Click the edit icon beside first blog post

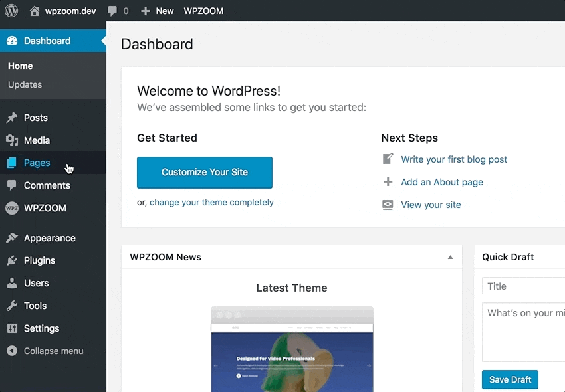coord(388,159)
